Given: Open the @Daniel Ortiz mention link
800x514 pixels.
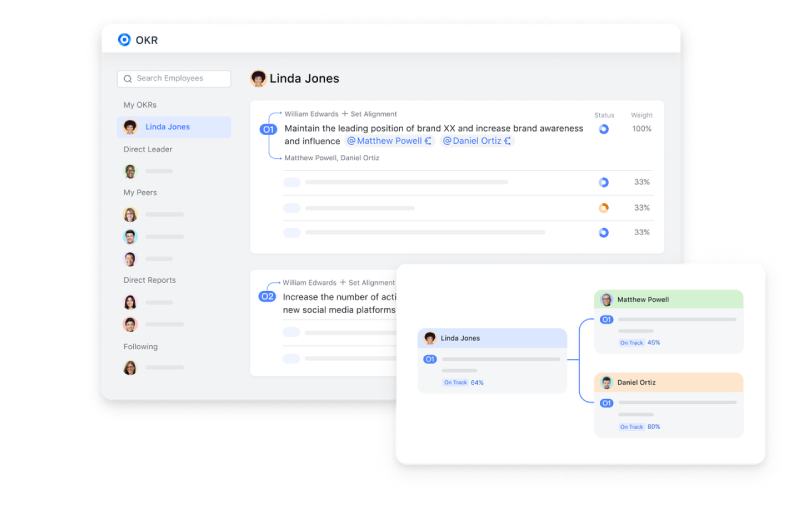Looking at the screenshot, I should (476, 141).
